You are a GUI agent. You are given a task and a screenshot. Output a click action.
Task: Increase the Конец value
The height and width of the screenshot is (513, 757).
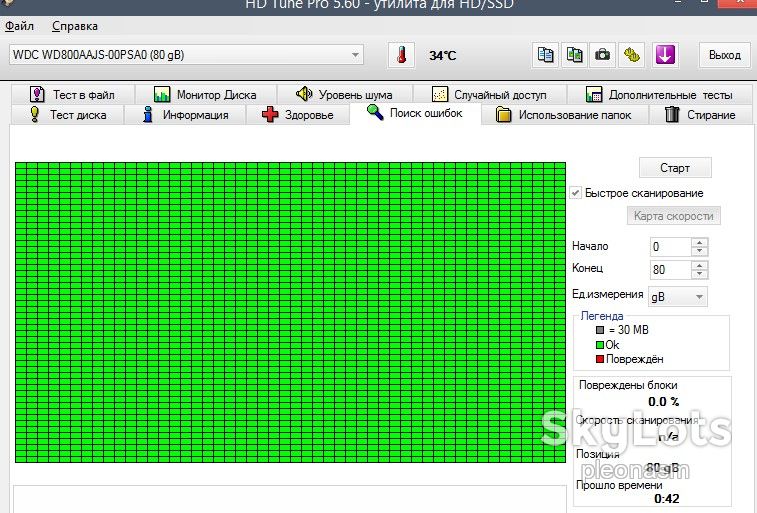(x=700, y=265)
